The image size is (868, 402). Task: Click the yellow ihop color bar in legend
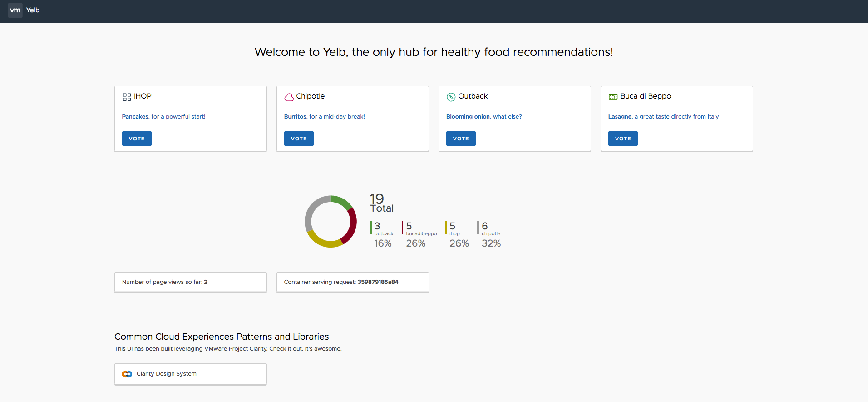(446, 228)
